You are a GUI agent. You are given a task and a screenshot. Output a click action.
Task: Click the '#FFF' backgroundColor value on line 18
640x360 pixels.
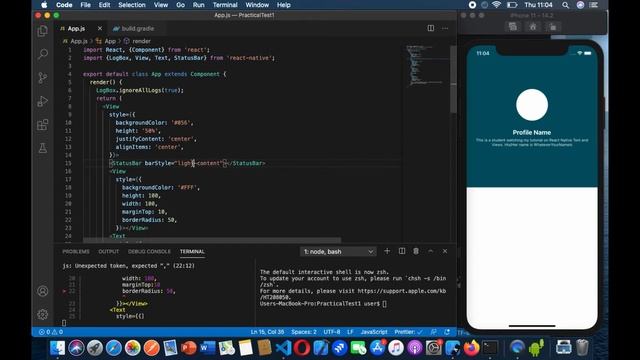(x=189, y=188)
